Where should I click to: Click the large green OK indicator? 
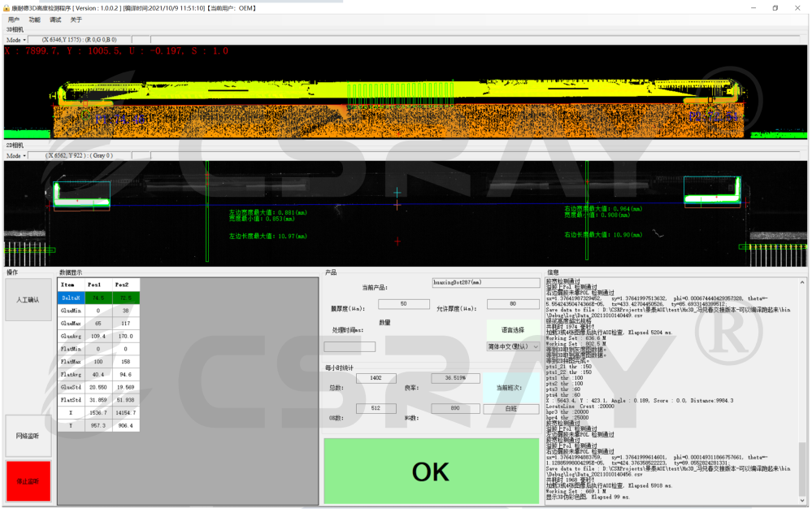click(x=431, y=472)
